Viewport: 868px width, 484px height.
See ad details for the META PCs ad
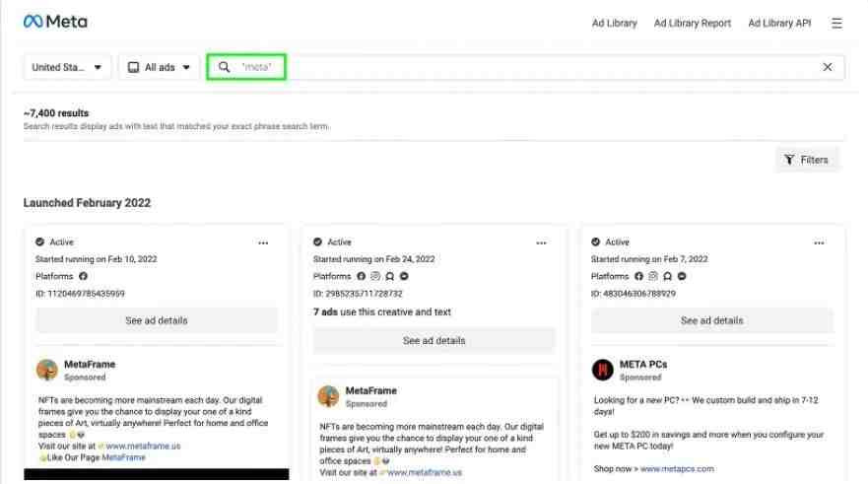712,320
